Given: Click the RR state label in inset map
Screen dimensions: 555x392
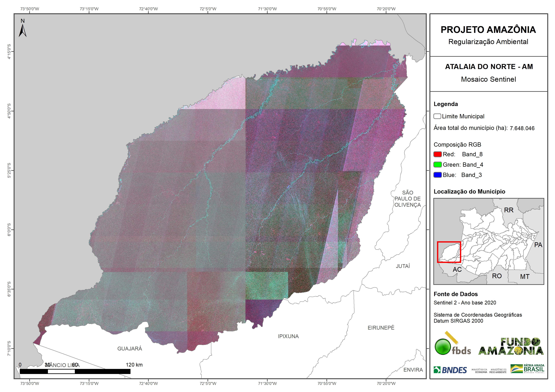Looking at the screenshot, I should pos(509,210).
